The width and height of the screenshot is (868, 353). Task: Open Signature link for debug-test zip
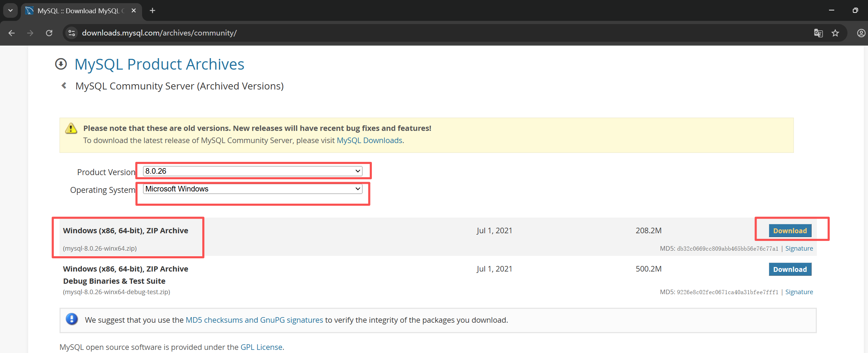(799, 292)
